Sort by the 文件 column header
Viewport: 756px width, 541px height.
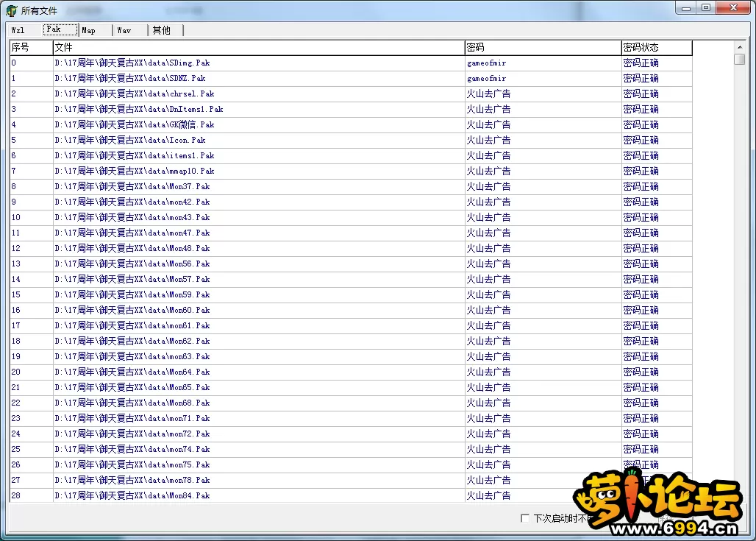point(258,47)
